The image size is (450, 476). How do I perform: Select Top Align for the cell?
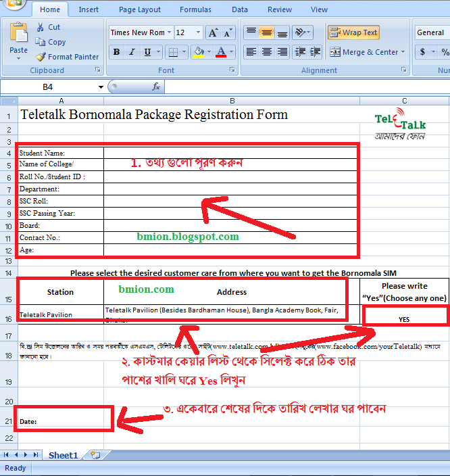point(251,32)
